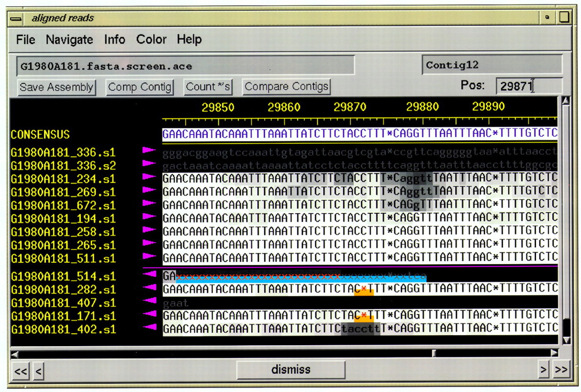581x392 pixels.
Task: Select read name G1980A181_265.s1
Action: click(x=63, y=245)
